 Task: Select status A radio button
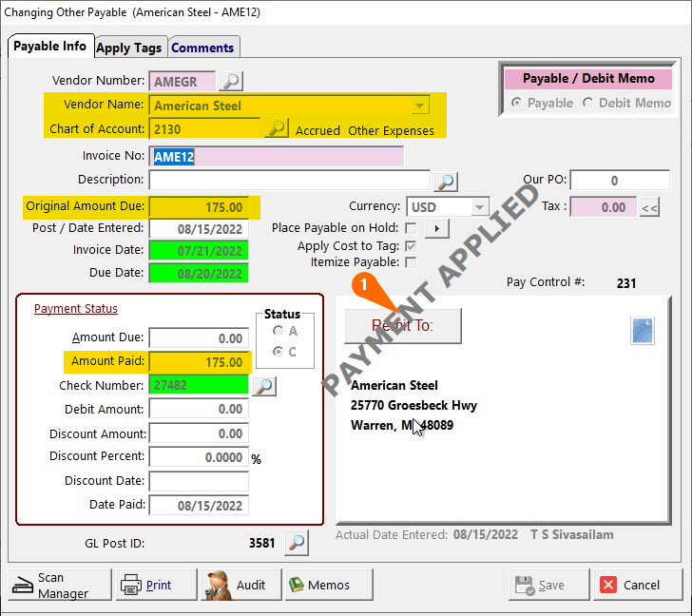[278, 331]
